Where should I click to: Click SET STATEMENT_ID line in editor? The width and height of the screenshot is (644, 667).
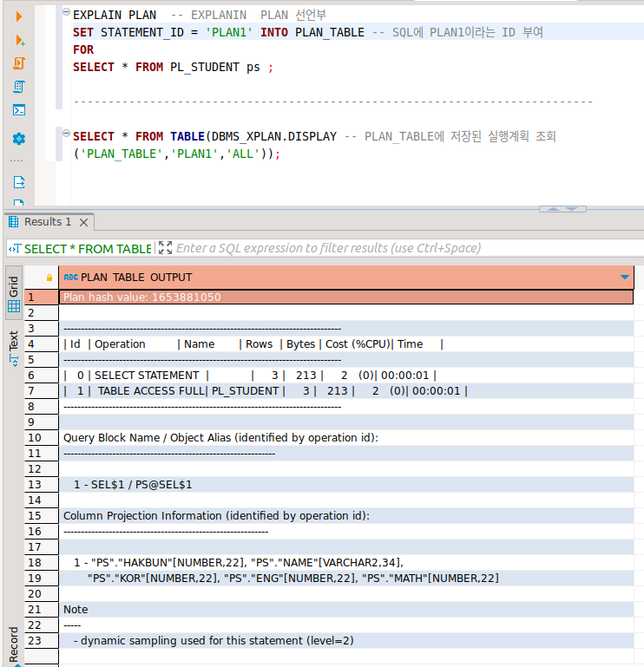(308, 32)
